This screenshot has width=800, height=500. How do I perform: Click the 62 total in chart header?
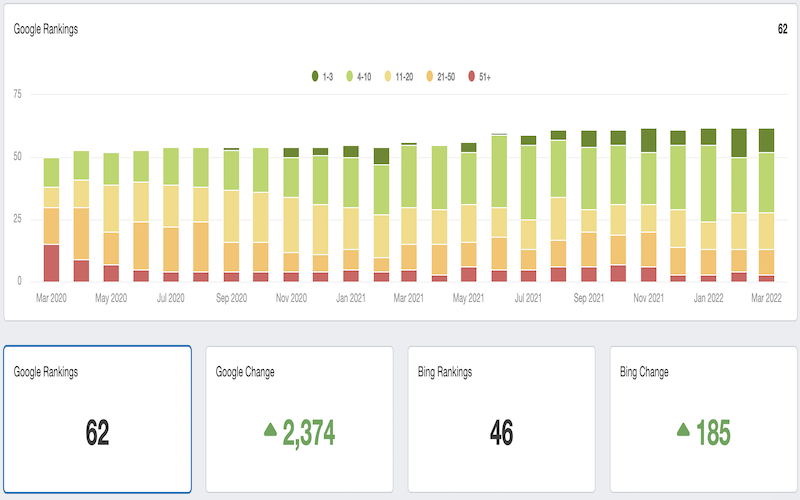click(x=783, y=29)
